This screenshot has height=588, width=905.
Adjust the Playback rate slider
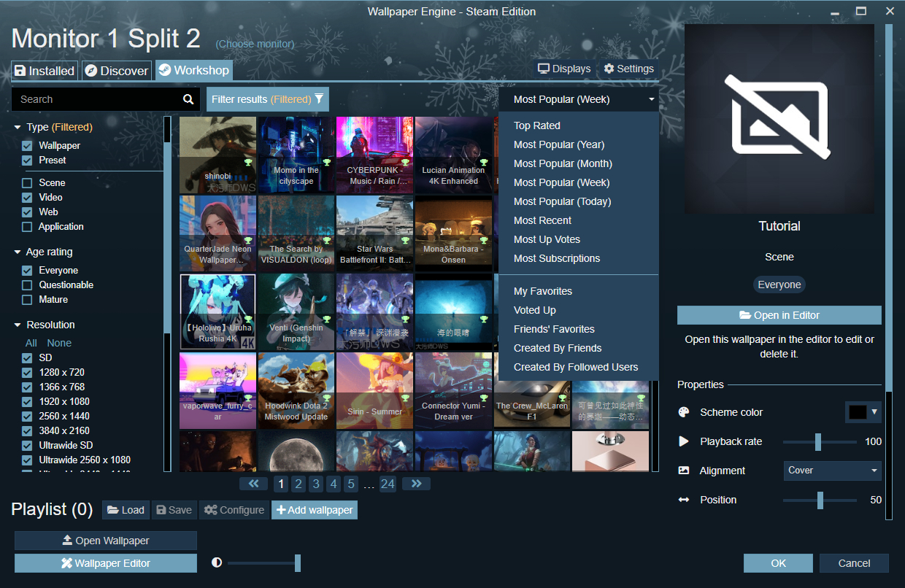(820, 441)
